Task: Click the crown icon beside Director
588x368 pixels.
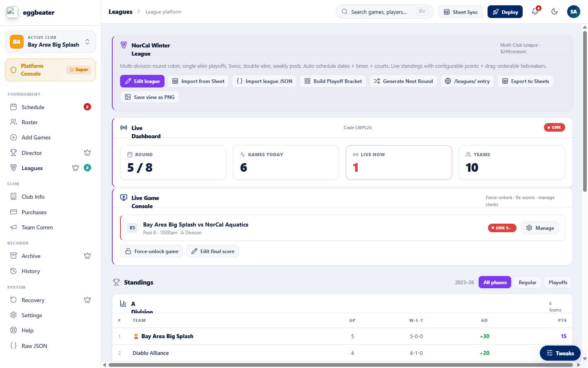Action: tap(87, 153)
